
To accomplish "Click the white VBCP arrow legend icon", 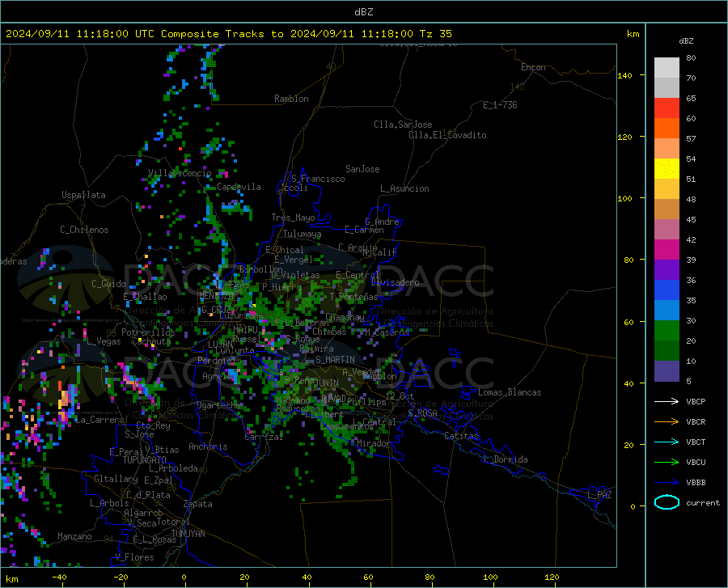I will coord(667,401).
